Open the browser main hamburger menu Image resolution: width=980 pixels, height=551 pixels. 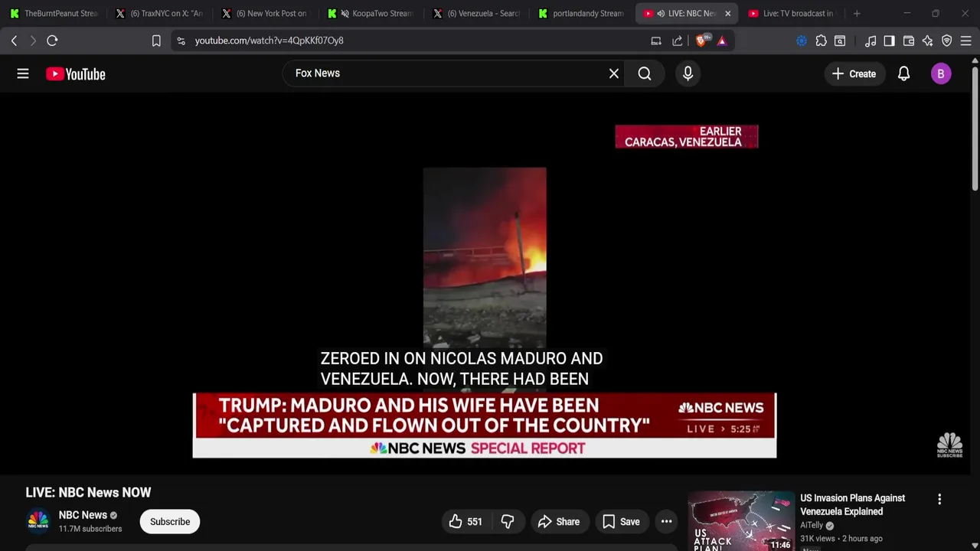[x=966, y=41]
